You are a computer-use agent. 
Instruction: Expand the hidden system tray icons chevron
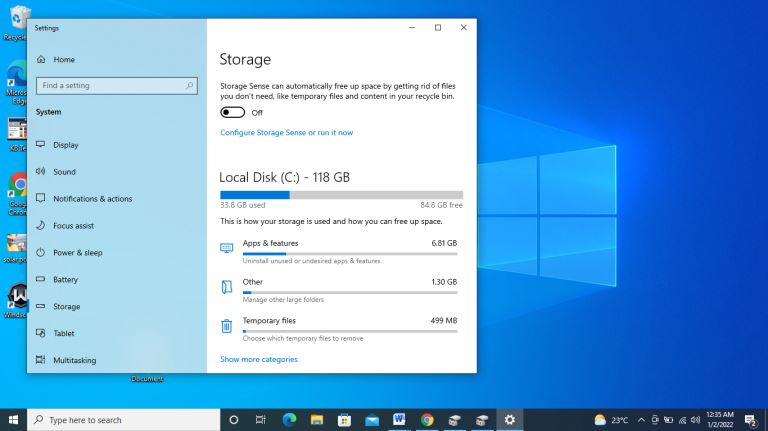click(641, 420)
